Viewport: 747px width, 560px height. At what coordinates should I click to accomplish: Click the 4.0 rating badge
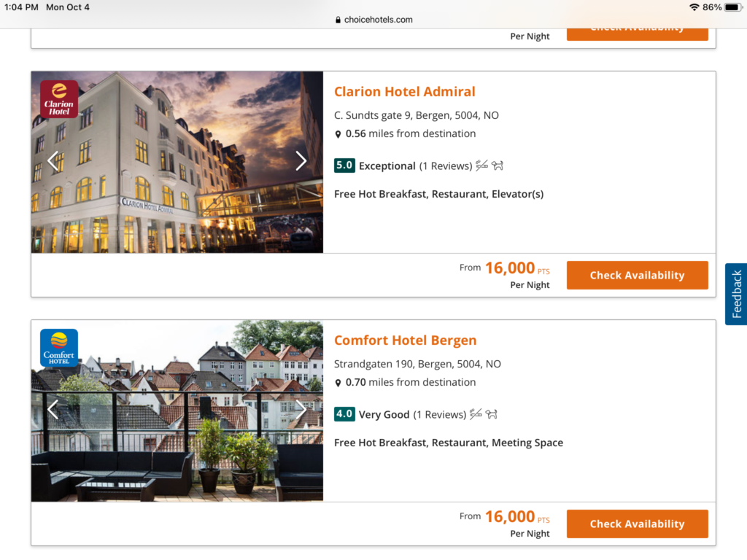pyautogui.click(x=344, y=414)
